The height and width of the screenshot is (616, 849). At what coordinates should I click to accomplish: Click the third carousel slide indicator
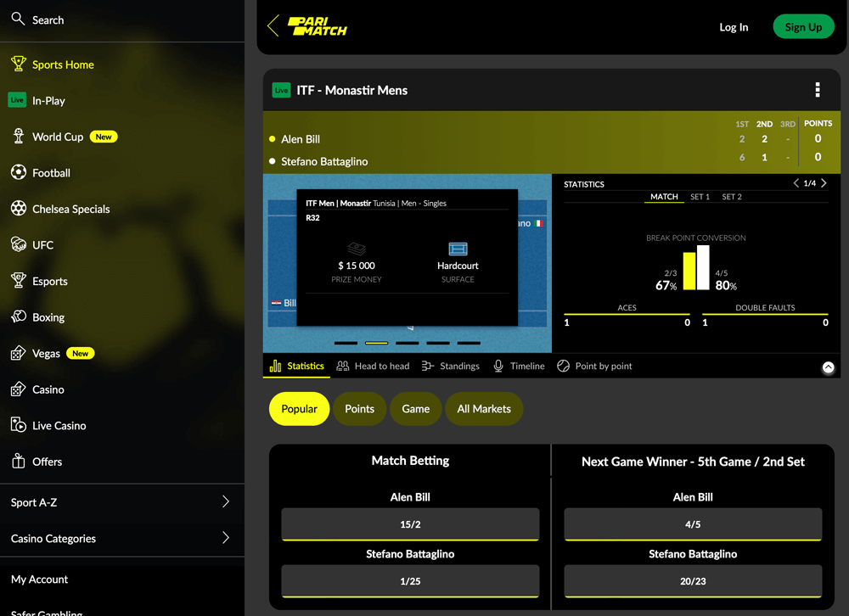point(408,343)
